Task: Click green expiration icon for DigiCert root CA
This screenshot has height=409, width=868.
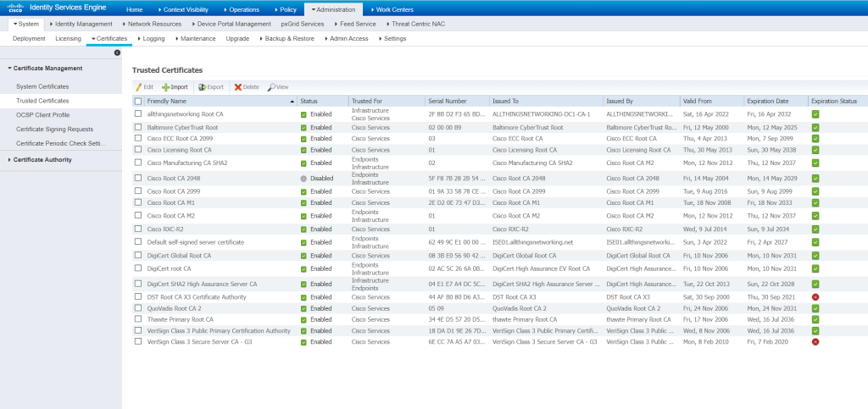Action: [815, 268]
